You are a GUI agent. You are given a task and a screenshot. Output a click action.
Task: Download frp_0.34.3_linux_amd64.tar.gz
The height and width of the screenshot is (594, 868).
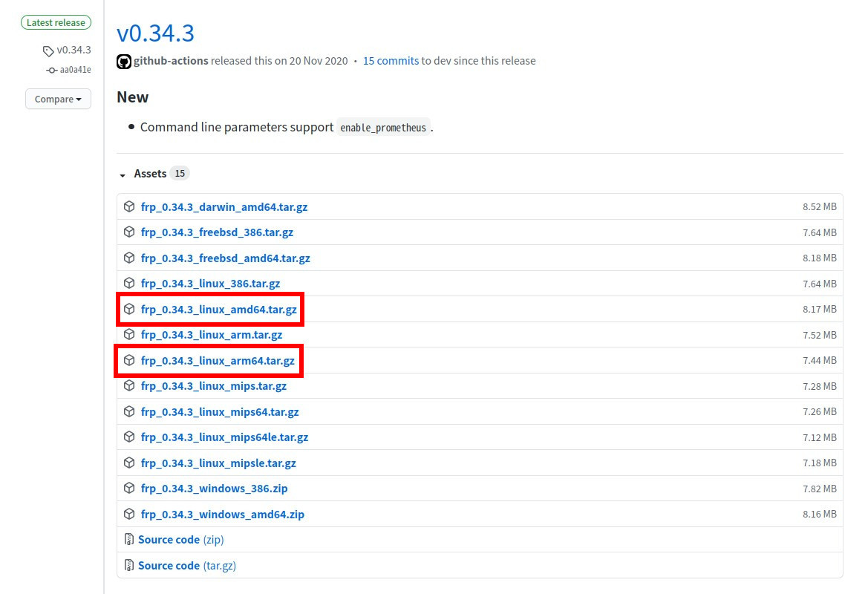[x=218, y=309]
